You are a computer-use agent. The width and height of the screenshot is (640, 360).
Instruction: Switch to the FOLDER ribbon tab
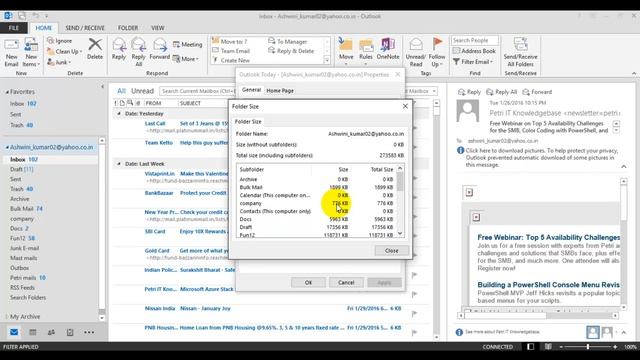coord(128,28)
